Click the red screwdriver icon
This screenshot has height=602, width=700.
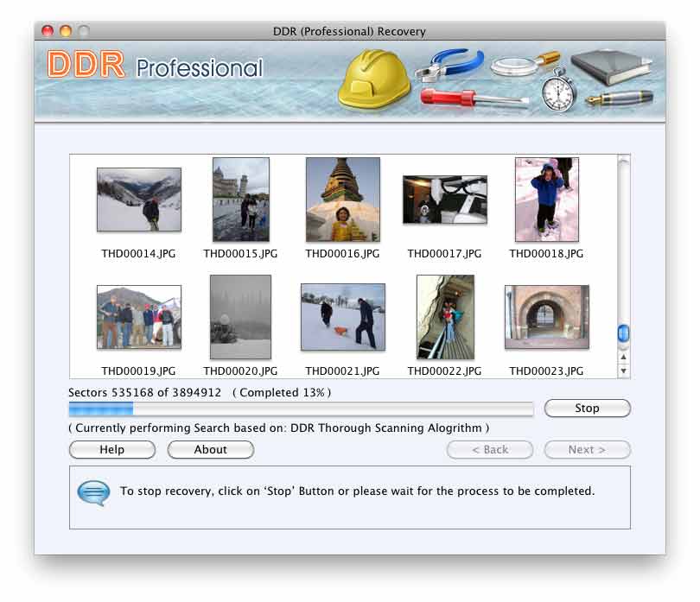[x=474, y=98]
